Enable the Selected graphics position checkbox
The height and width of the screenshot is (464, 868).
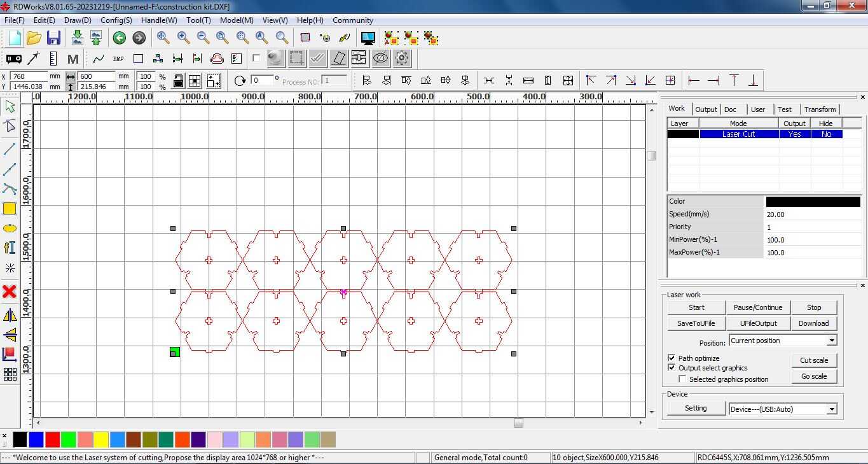click(682, 379)
